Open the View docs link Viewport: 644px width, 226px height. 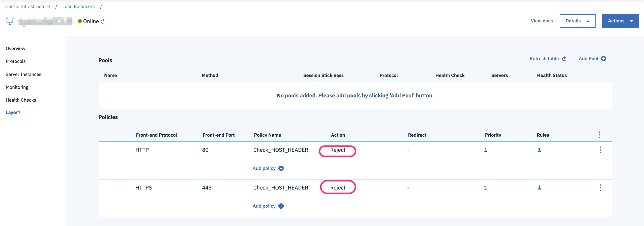542,21
